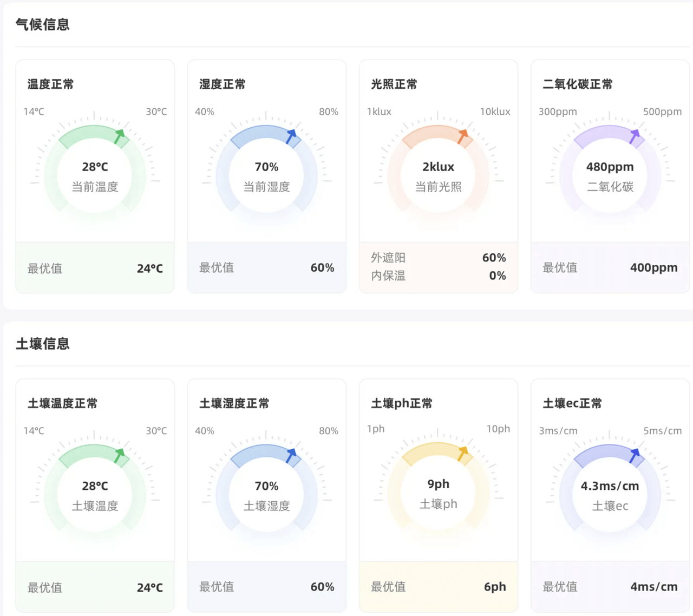693x616 pixels.
Task: Click the 土壤ph label inside the gauge
Action: coord(438,504)
